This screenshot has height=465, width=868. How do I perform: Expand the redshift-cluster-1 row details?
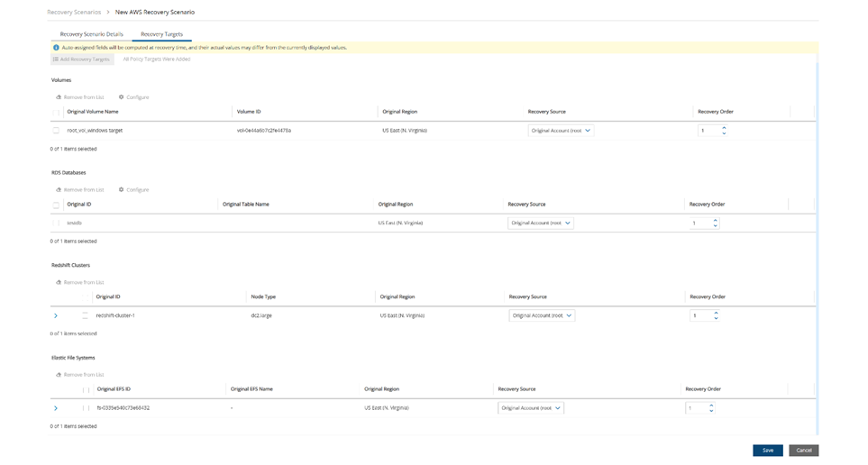pyautogui.click(x=56, y=315)
